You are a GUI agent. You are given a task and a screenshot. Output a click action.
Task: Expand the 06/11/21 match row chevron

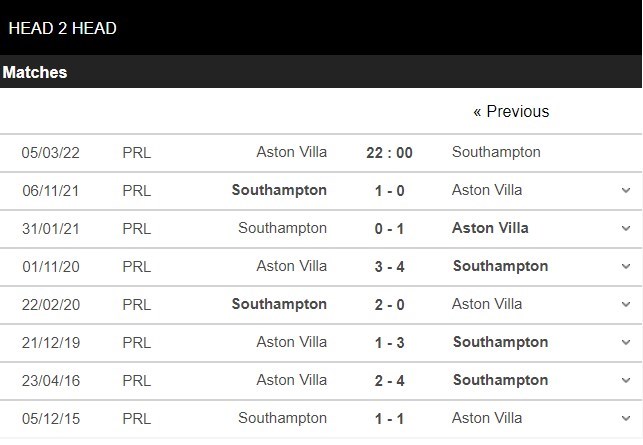pos(626,190)
